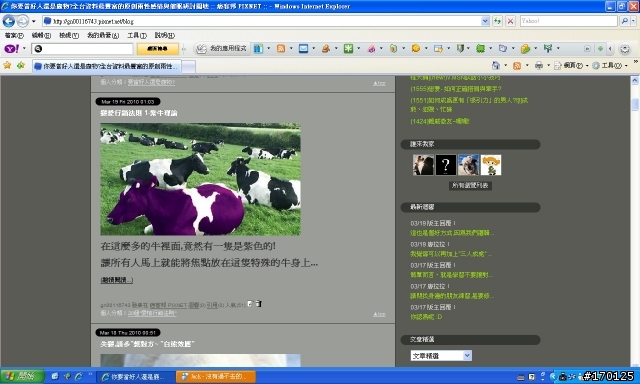640x384 pixels.
Task: Open the recent pages dropdown arrow
Action: (x=33, y=21)
